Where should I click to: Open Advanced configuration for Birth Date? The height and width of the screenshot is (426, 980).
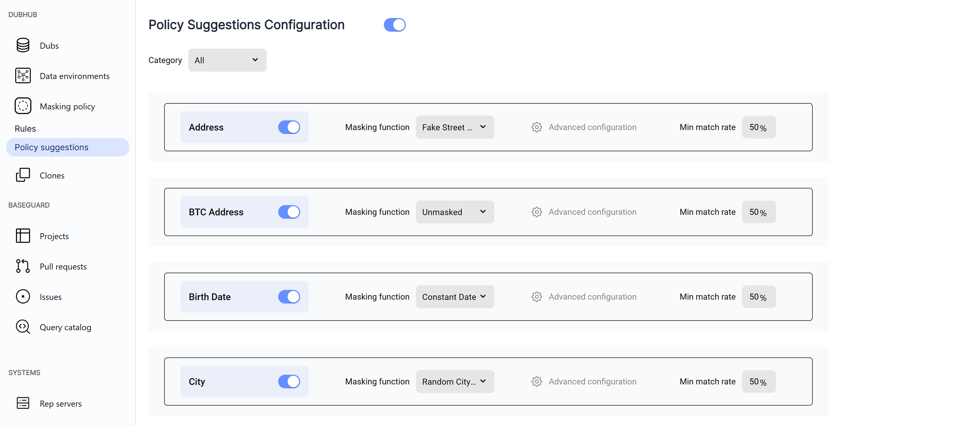(x=584, y=296)
